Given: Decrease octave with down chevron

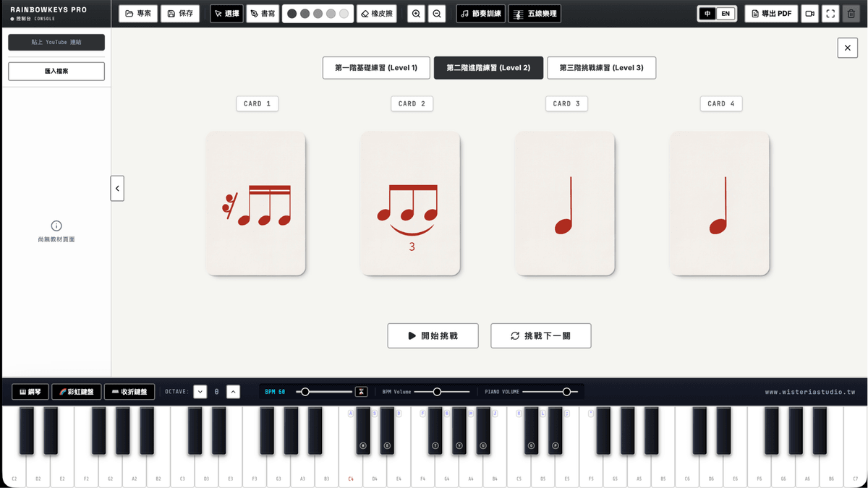Looking at the screenshot, I should (x=200, y=392).
